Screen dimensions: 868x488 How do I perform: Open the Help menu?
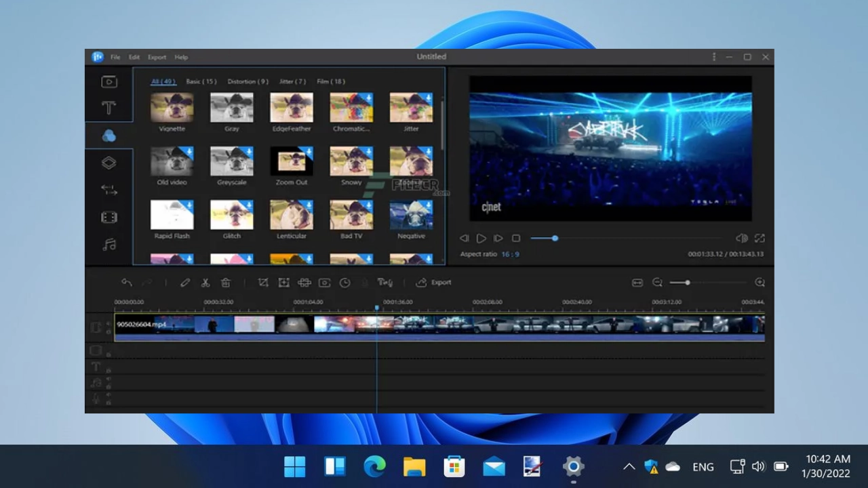181,58
